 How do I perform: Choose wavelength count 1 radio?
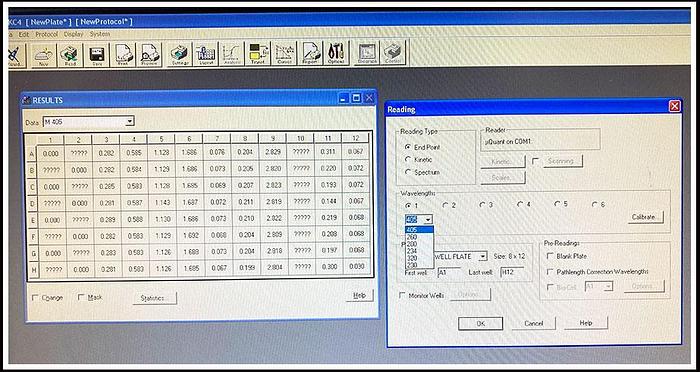tap(408, 205)
